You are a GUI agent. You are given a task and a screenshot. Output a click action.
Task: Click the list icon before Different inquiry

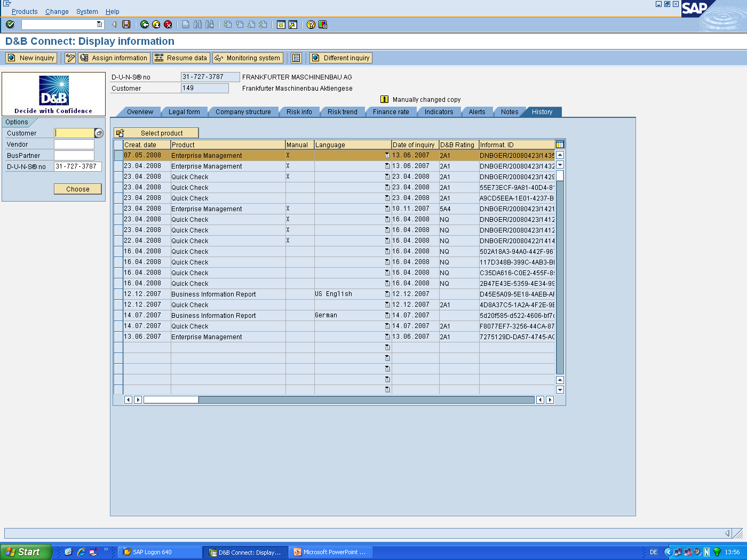[297, 58]
